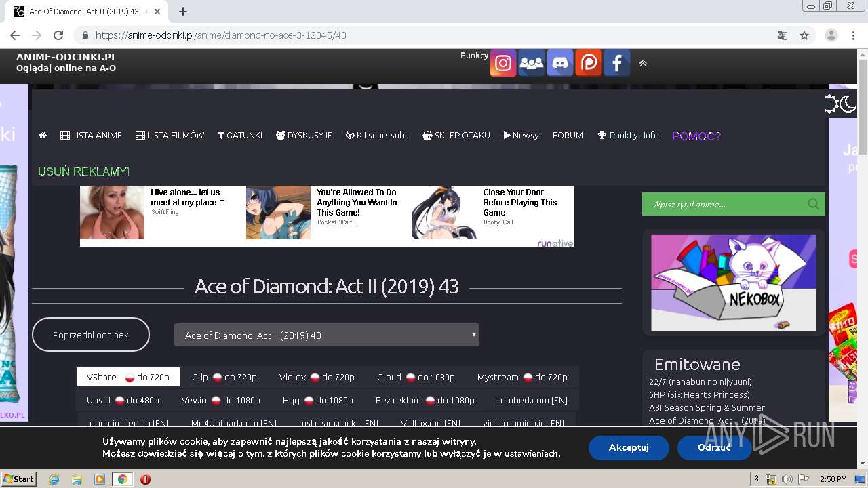Image resolution: width=868 pixels, height=488 pixels.
Task: Open 22/7 (nanabun no nijyuuni) link
Action: pos(701,382)
